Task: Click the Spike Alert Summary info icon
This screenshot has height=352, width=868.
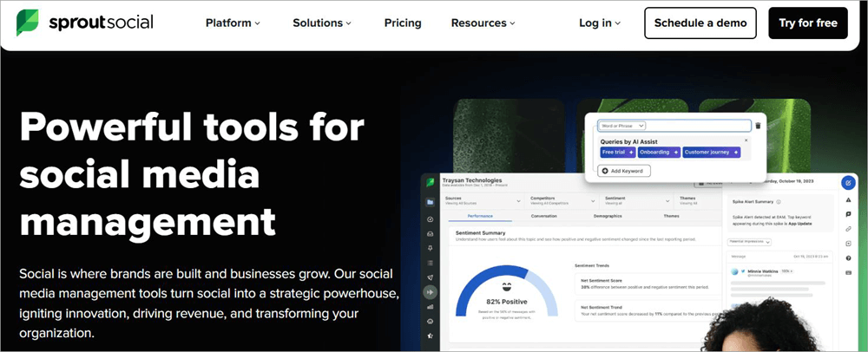Action: [x=779, y=202]
